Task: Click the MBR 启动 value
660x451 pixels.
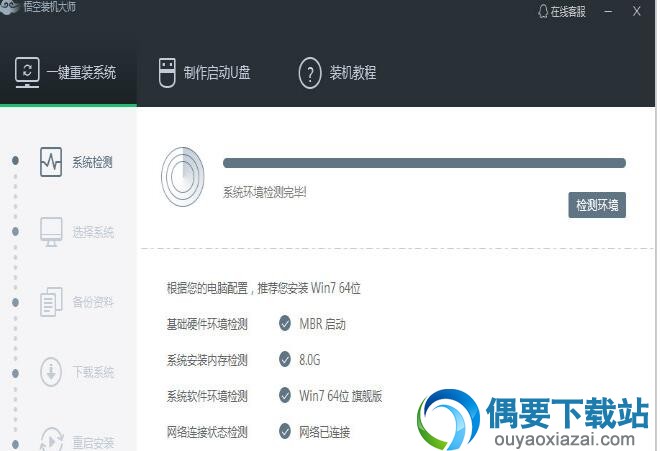Action: tap(322, 324)
